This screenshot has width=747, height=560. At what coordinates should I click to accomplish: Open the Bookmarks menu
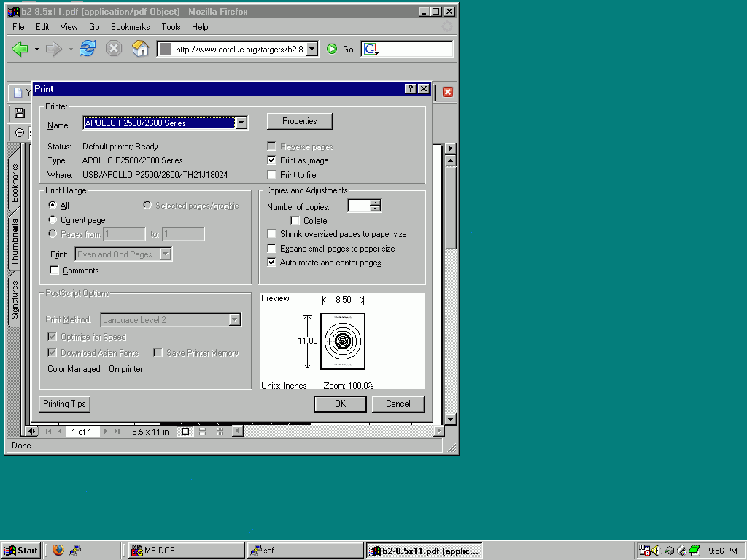pyautogui.click(x=130, y=27)
